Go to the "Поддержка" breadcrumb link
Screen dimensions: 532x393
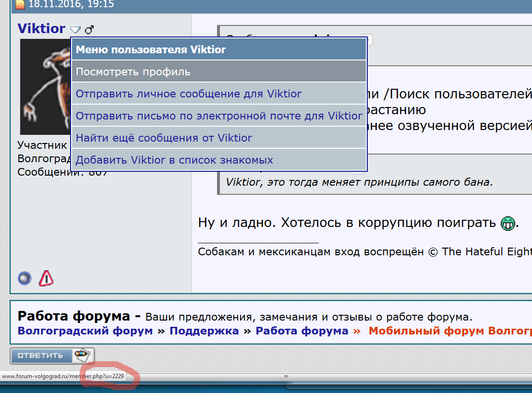click(204, 331)
